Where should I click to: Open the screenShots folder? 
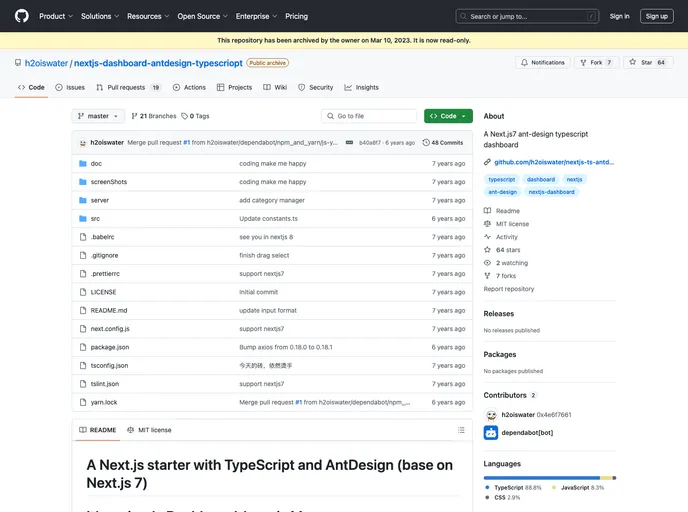pos(108,182)
